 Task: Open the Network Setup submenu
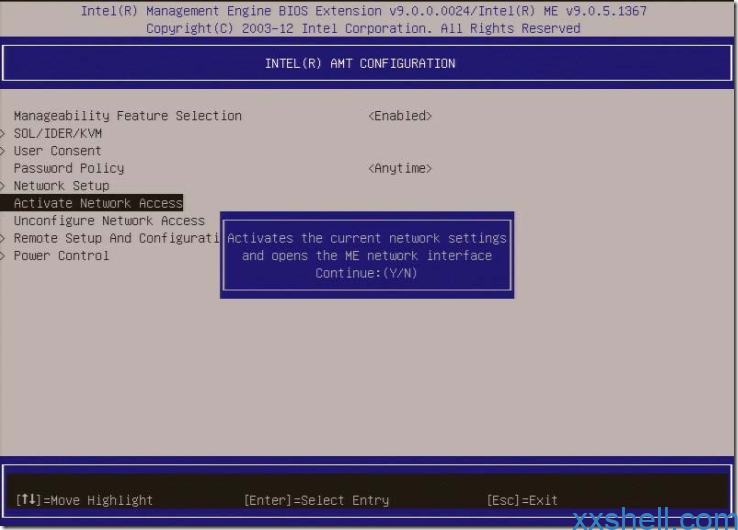pyautogui.click(x=61, y=185)
